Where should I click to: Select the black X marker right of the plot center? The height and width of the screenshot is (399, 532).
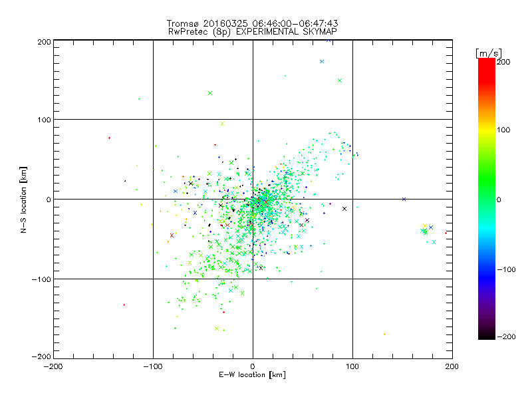click(344, 209)
